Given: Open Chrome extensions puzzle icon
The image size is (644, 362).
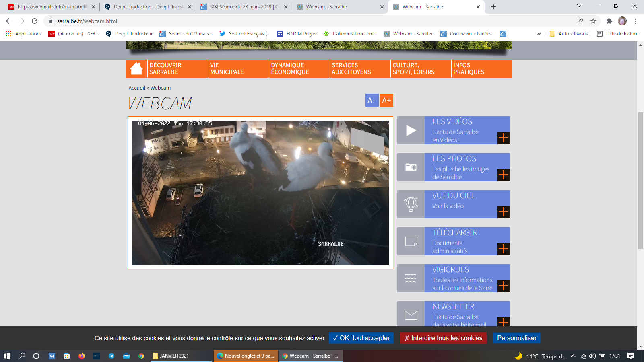Looking at the screenshot, I should [609, 21].
